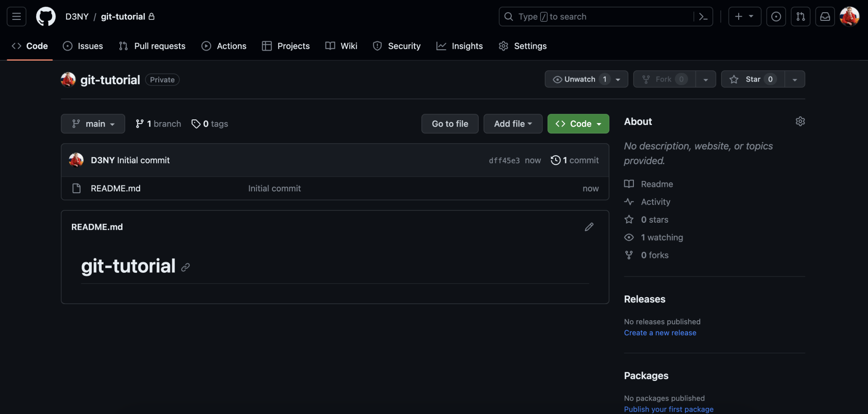Edit README.md with the pencil icon
Screen dimensions: 868x414
point(589,227)
